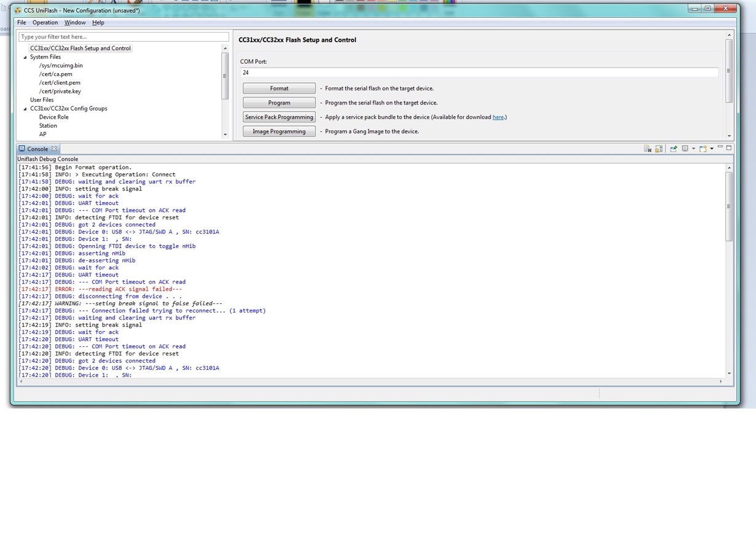Screen dimensions: 756x546
Task: Select CC31xx/CC32xx Flash Setup and Control tree item
Action: (x=80, y=48)
